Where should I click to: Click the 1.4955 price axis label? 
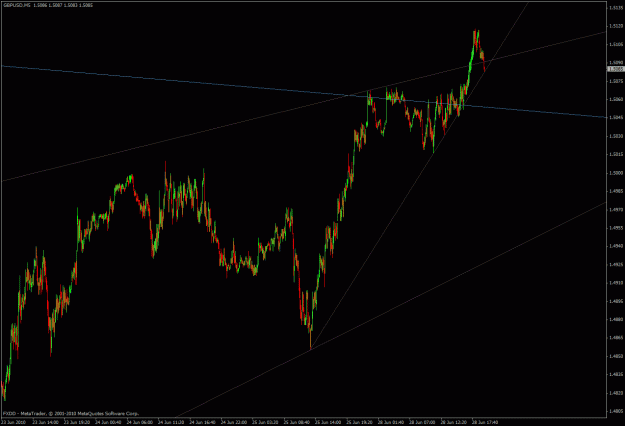click(616, 228)
